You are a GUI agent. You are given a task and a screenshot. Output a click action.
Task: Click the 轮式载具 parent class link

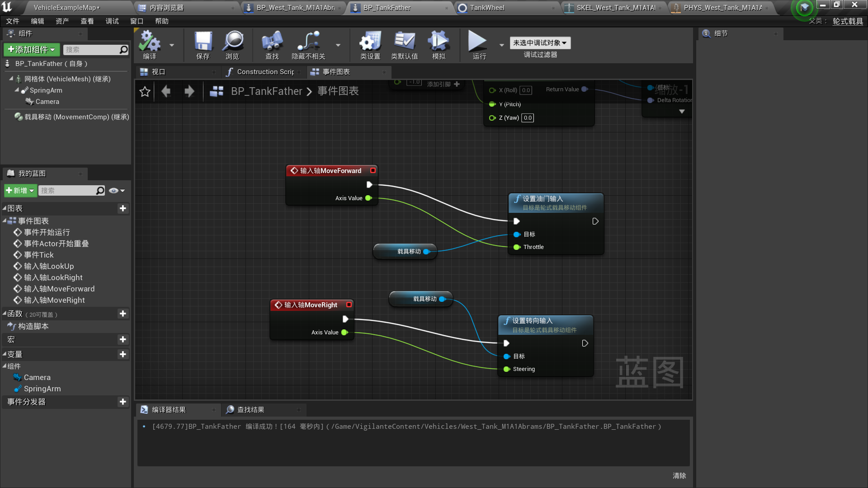[x=848, y=21]
